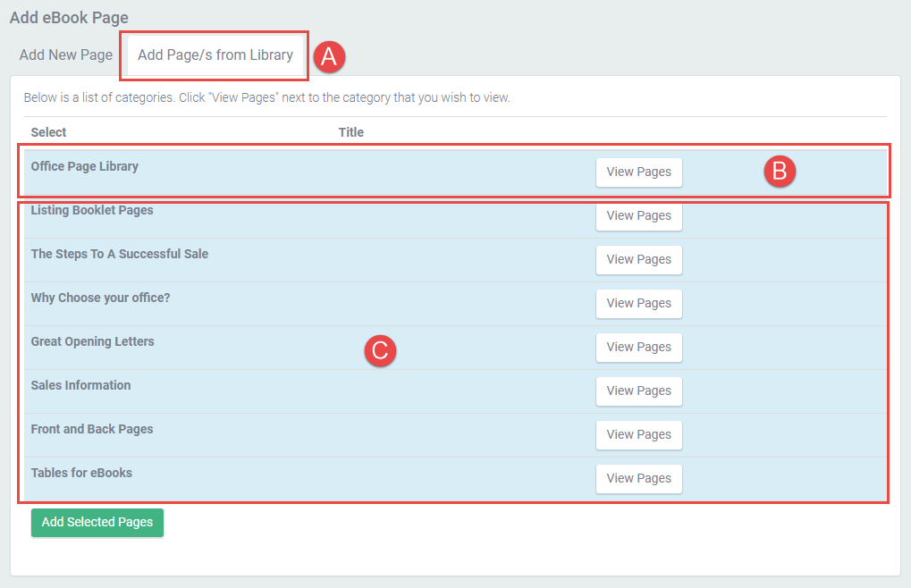The width and height of the screenshot is (911, 588).
Task: Open View Pages for Listing Booklet Pages
Action: click(x=638, y=216)
